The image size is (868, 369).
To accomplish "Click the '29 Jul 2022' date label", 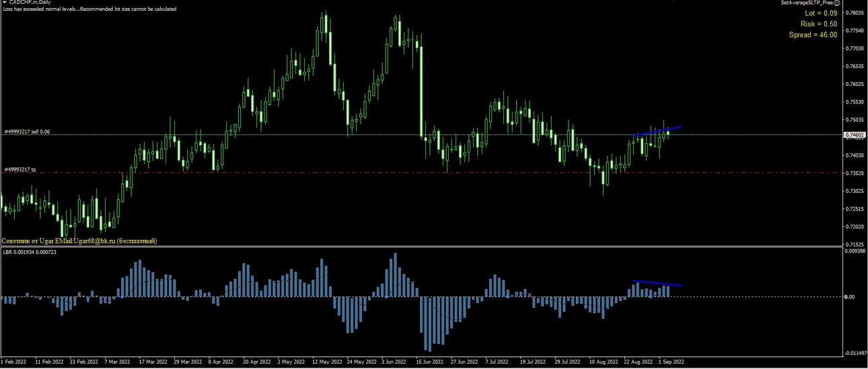I will click(x=567, y=362).
